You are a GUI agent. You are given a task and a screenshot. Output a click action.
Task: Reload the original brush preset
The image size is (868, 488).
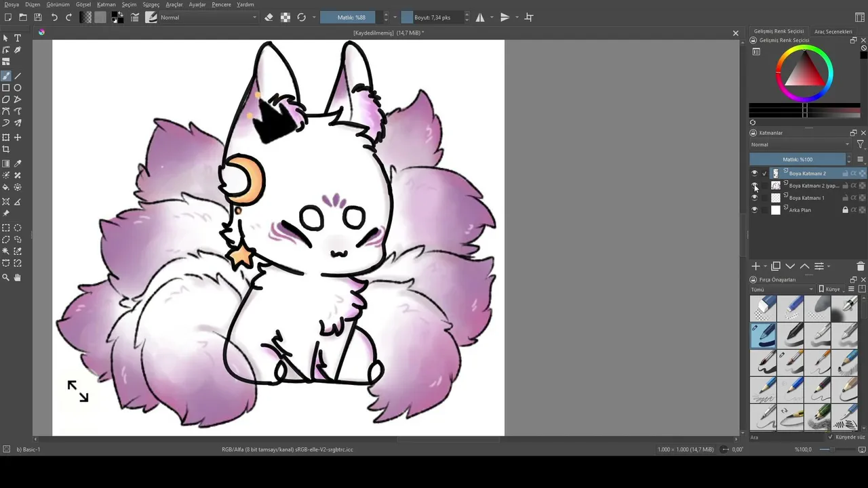click(302, 17)
